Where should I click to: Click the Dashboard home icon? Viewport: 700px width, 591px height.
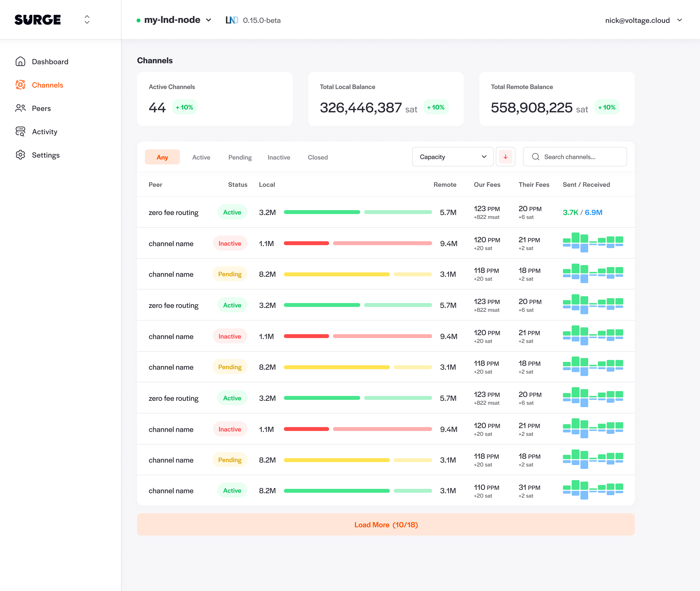click(20, 62)
